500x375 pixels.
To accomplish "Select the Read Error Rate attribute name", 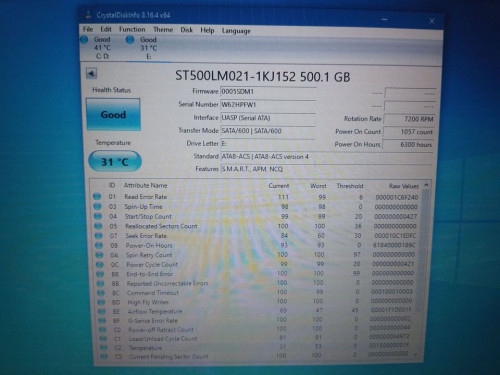I will point(146,197).
